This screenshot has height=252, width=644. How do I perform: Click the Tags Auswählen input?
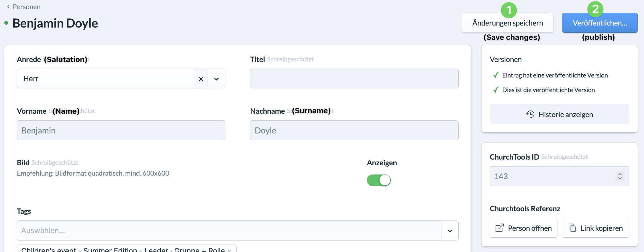click(229, 230)
